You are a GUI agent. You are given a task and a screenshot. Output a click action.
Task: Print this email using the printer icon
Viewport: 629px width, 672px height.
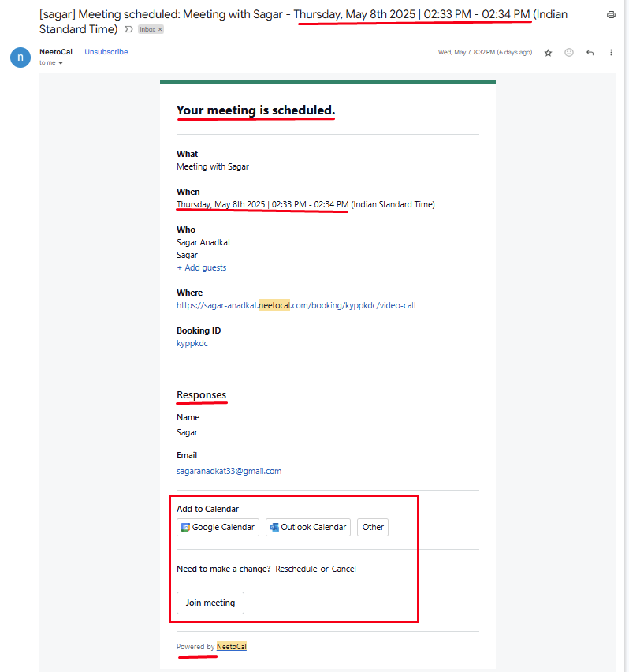pos(611,14)
